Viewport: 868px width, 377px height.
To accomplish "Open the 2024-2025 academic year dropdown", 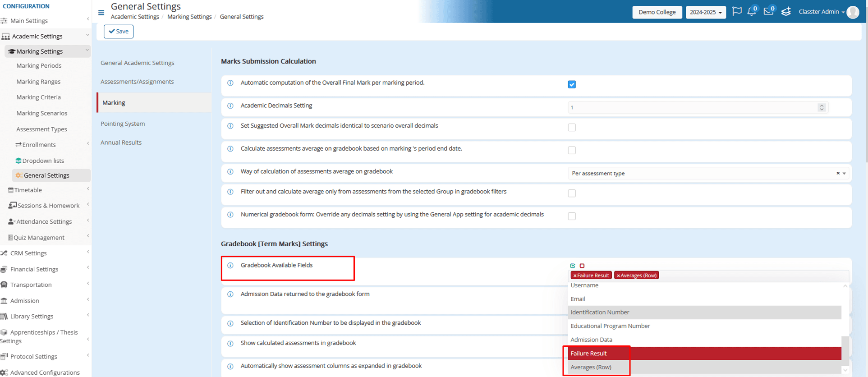I will tap(706, 12).
